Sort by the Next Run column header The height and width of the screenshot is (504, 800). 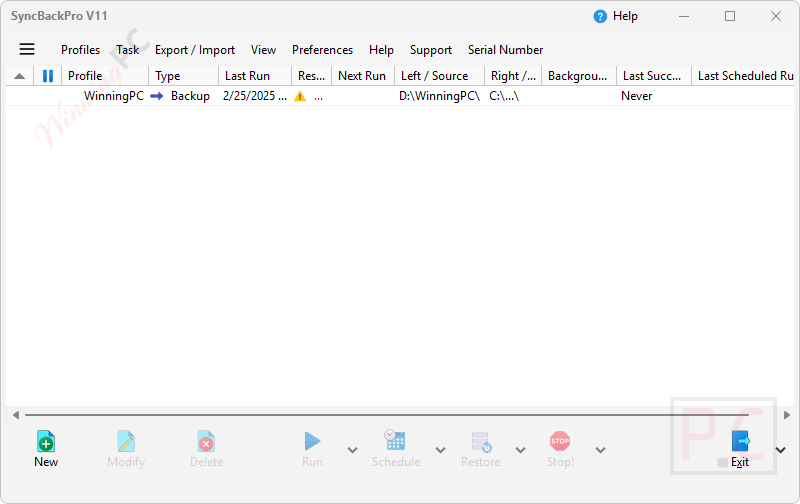click(x=363, y=76)
